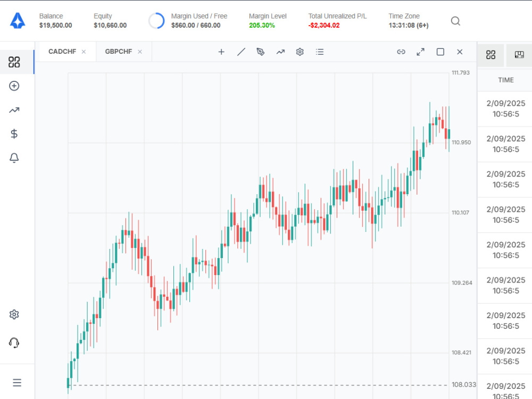
Task: Open chart settings gear in toolbar
Action: coord(300,52)
